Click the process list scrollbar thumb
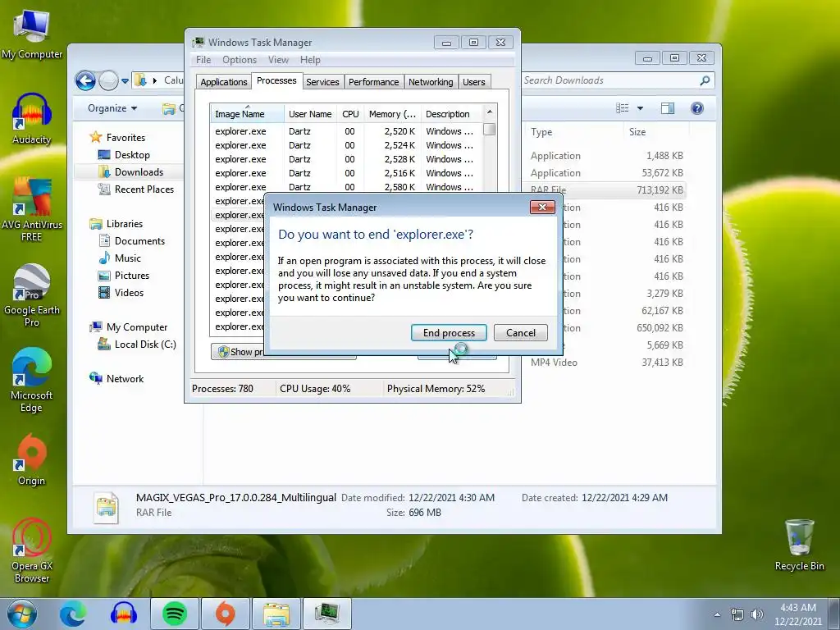Screen dimensions: 840x630 pyautogui.click(x=489, y=129)
